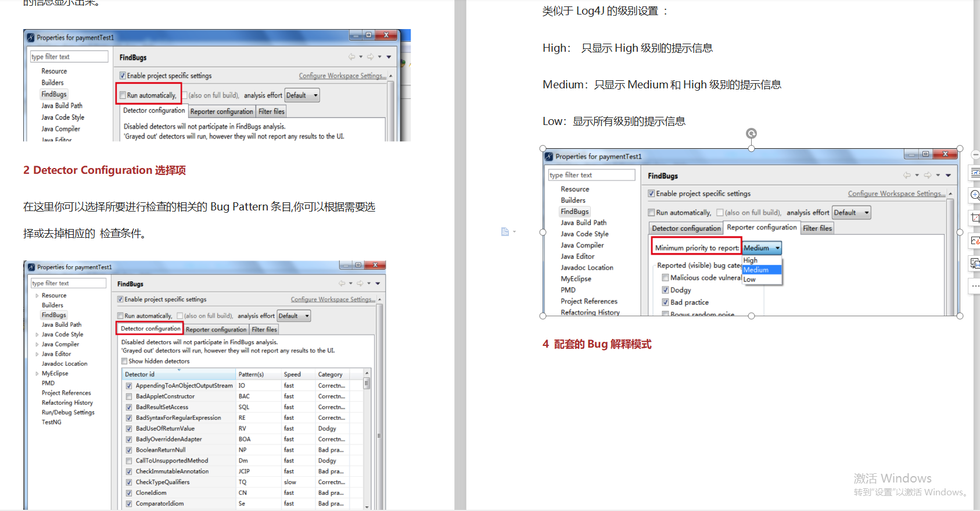Image resolution: width=980 pixels, height=511 pixels.
Task: Click the forward arrow icon in the detector-list picture header
Action: 360,284
